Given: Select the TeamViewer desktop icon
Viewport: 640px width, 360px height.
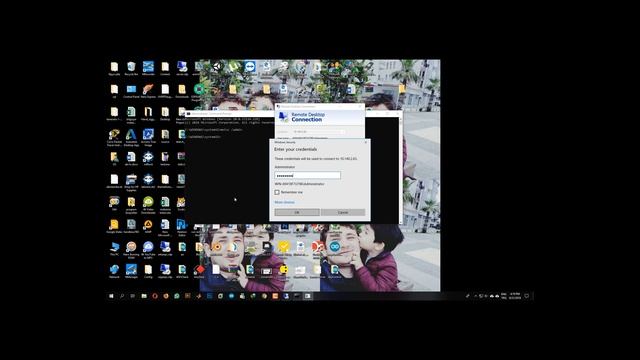Looking at the screenshot, I should (250, 68).
